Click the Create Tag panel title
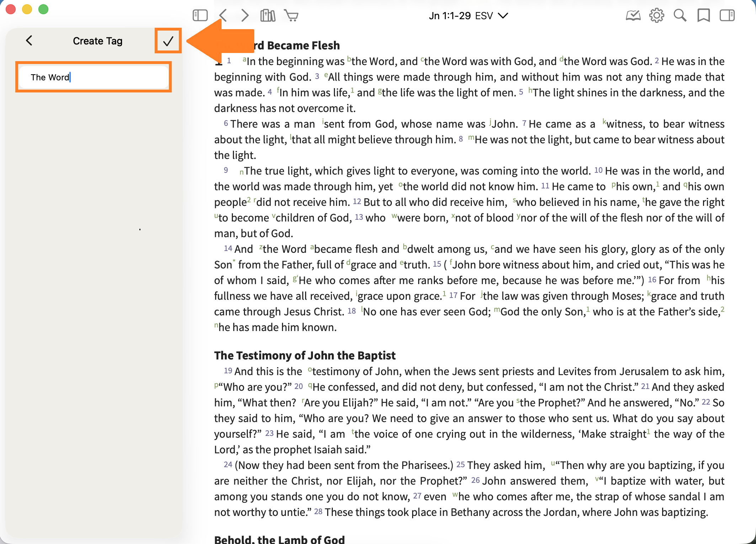The image size is (756, 544). [x=97, y=41]
